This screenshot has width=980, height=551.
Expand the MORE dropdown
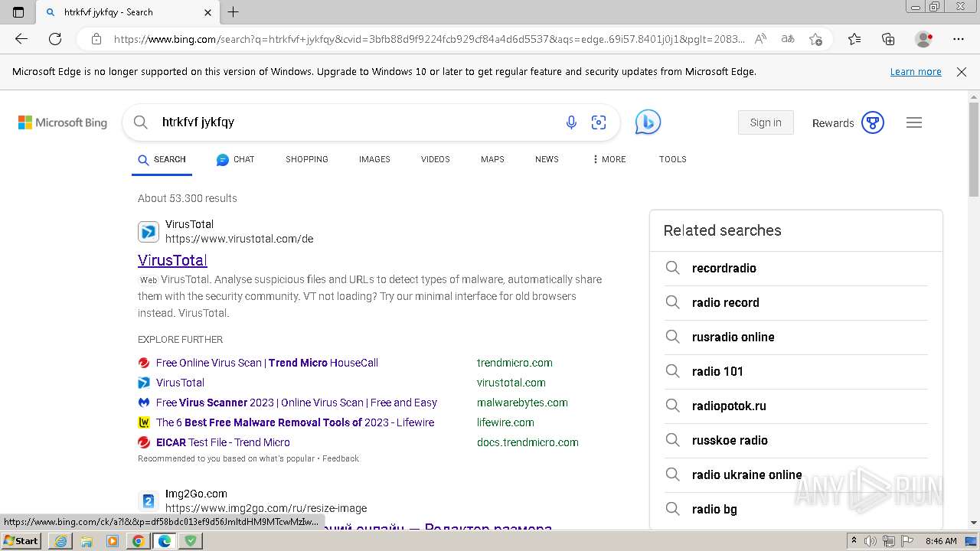(609, 159)
